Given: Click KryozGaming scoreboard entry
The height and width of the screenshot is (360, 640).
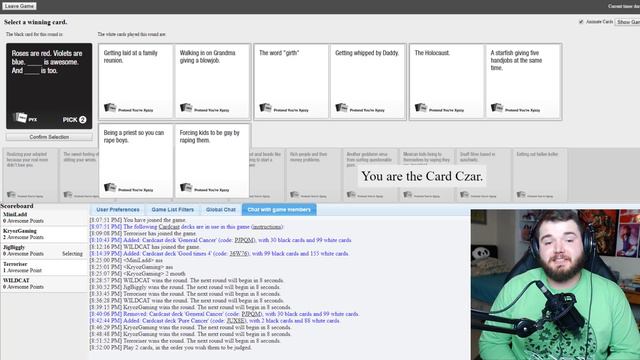Looking at the screenshot, I should pos(44,234).
